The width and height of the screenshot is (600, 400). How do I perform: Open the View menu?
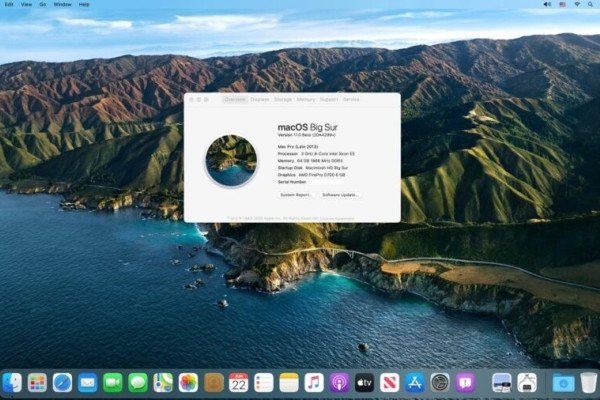(26, 5)
